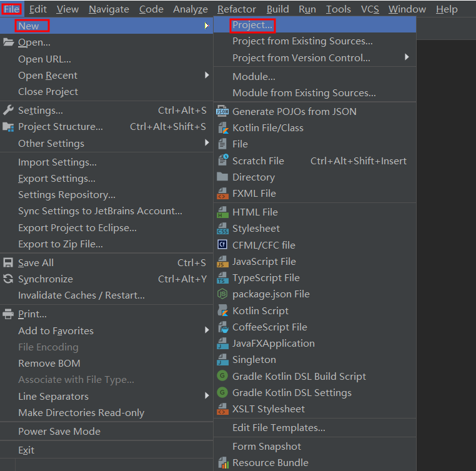476x471 pixels.
Task: Expand the Line Separators submenu arrow
Action: tap(207, 395)
